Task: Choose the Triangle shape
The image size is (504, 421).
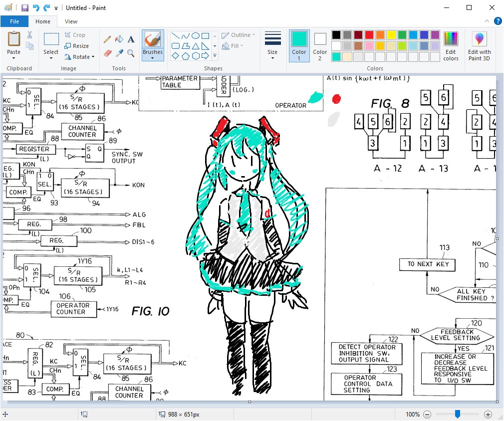Action: tap(195, 46)
